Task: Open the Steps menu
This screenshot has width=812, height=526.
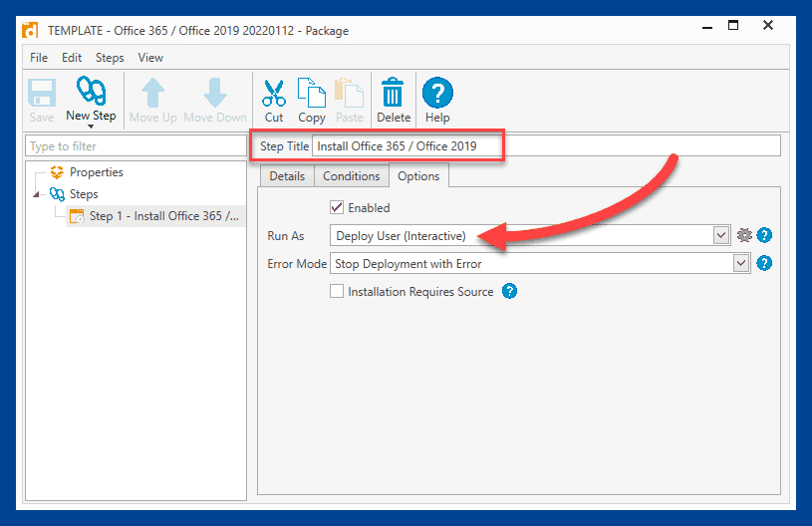Action: tap(110, 58)
